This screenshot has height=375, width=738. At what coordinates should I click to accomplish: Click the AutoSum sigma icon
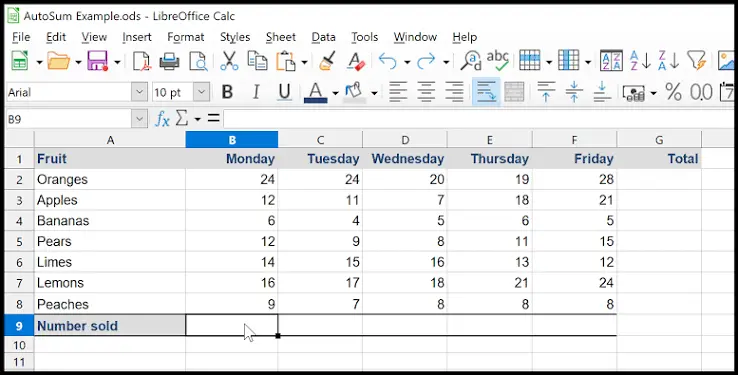click(182, 119)
